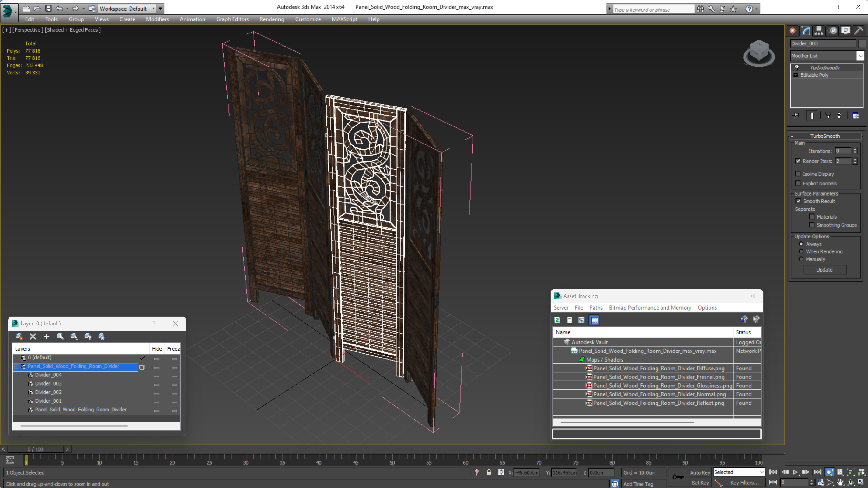Click Delete layer X icon in Layer dialog
Image resolution: width=868 pixels, height=488 pixels.
coord(33,336)
